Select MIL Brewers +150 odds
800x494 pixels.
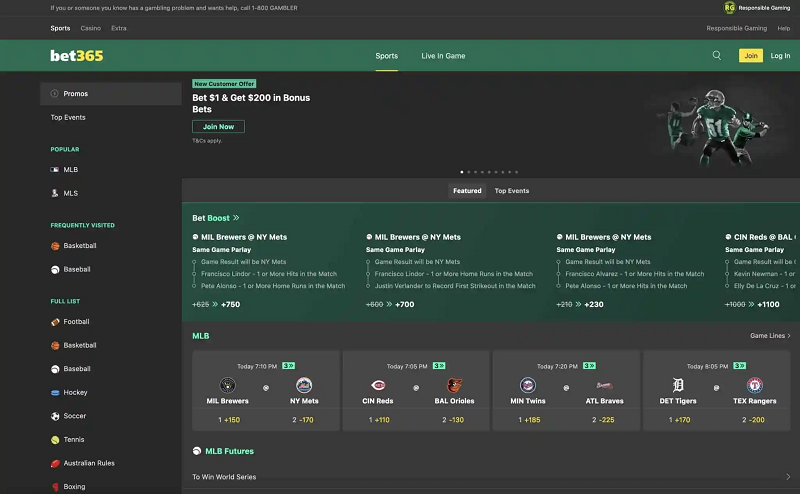(229, 420)
